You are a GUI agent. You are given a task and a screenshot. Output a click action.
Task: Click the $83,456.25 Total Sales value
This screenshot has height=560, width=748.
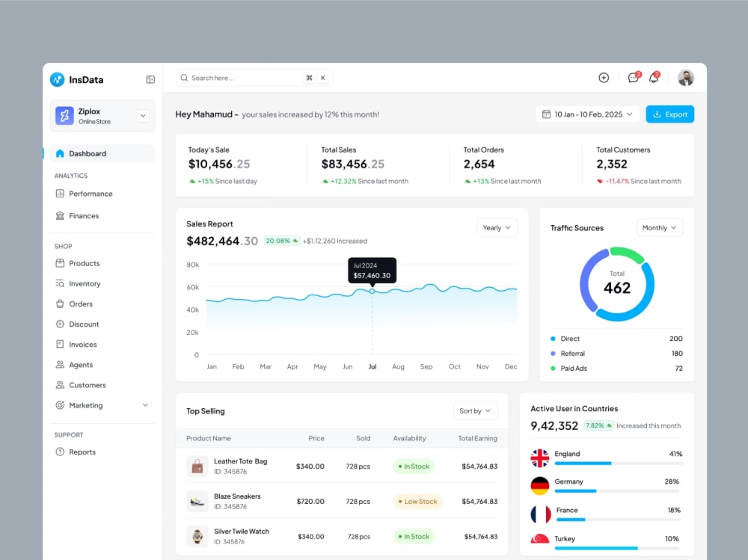[352, 164]
